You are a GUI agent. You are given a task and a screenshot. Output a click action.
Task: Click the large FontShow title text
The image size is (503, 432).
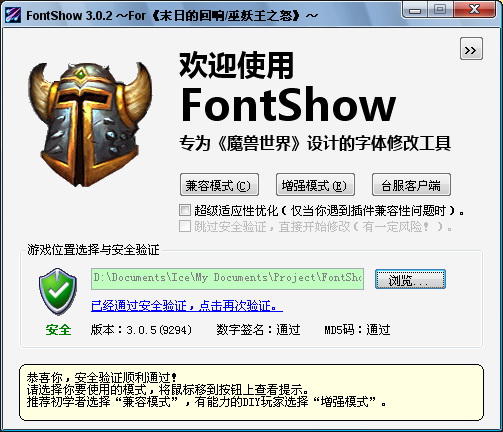click(288, 105)
